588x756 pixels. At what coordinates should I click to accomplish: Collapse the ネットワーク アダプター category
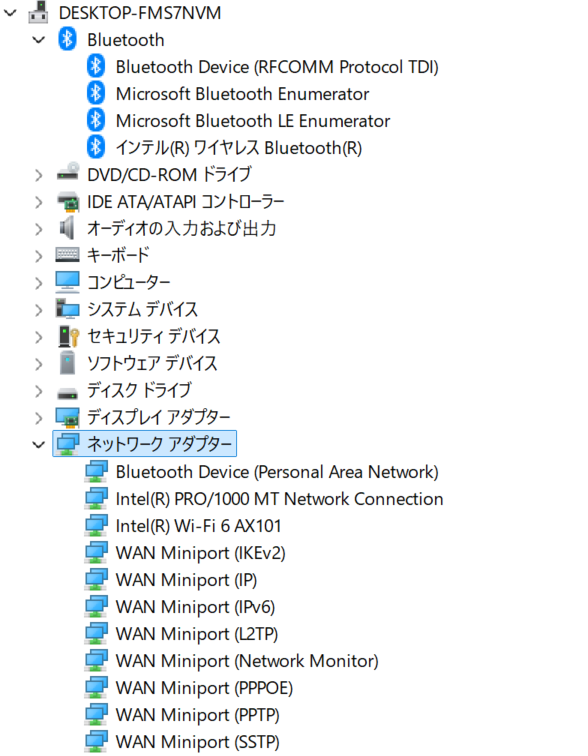click(39, 445)
